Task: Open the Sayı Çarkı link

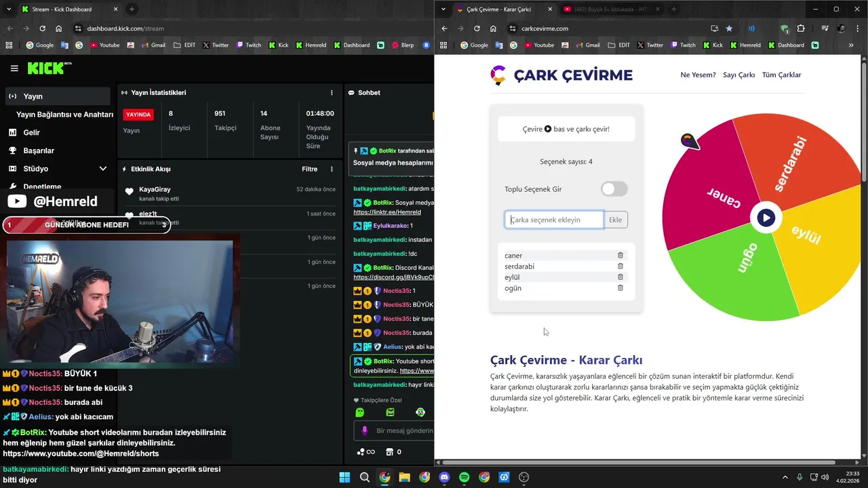Action: 738,75
